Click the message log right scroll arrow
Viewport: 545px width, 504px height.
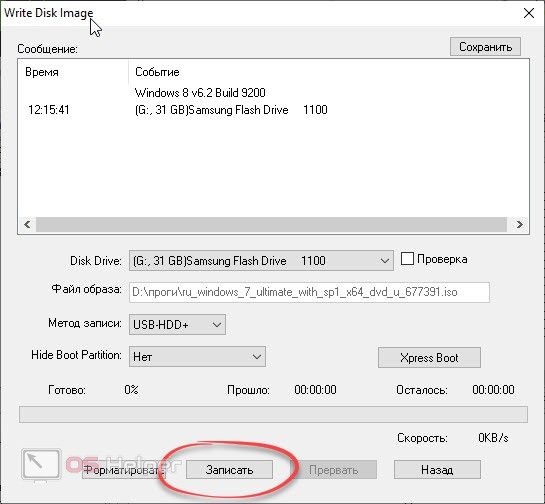click(x=519, y=225)
